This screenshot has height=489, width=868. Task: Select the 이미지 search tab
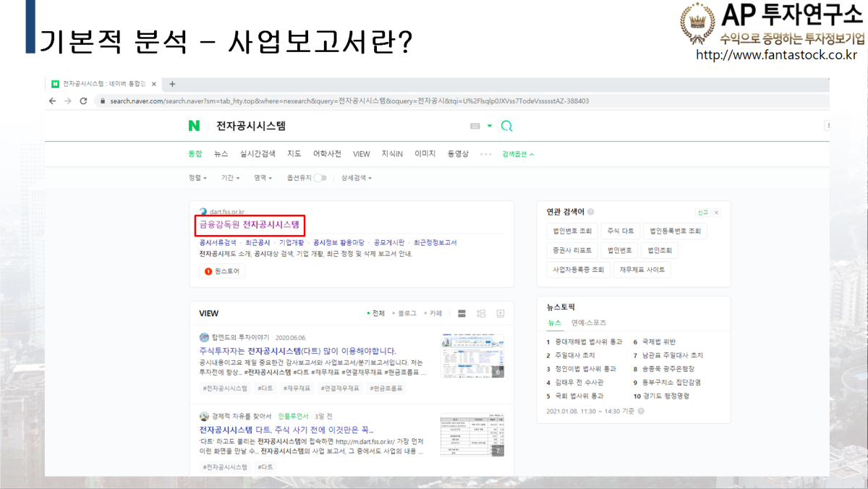point(425,154)
